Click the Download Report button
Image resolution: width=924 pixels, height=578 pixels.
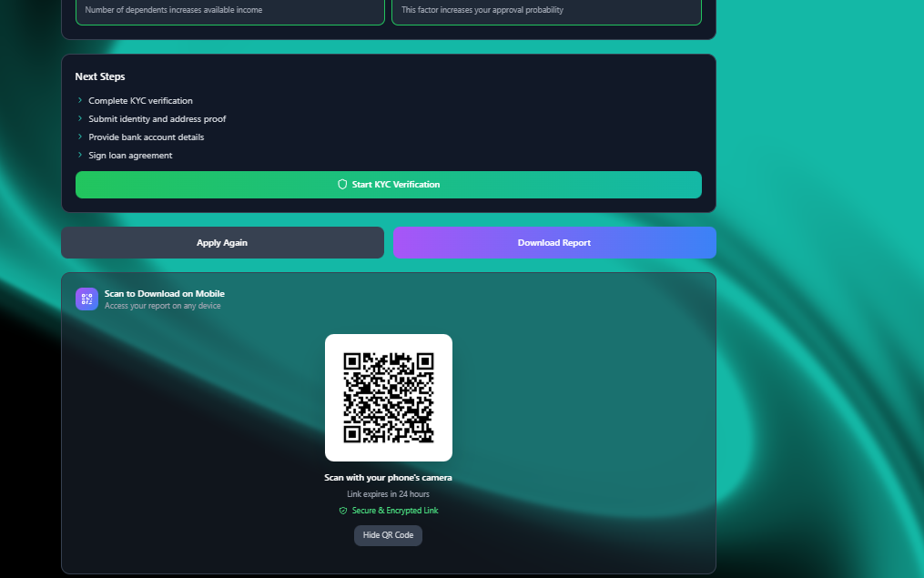point(554,243)
